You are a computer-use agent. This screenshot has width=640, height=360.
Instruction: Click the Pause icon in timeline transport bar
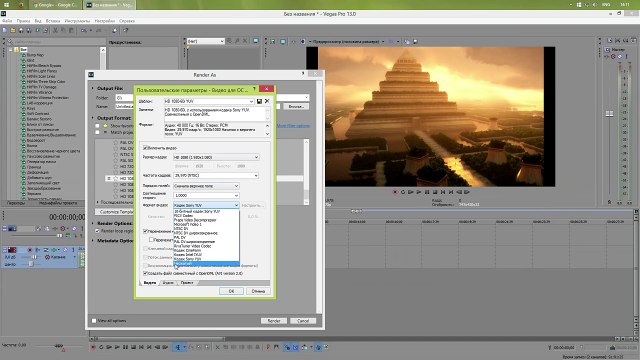point(125,347)
